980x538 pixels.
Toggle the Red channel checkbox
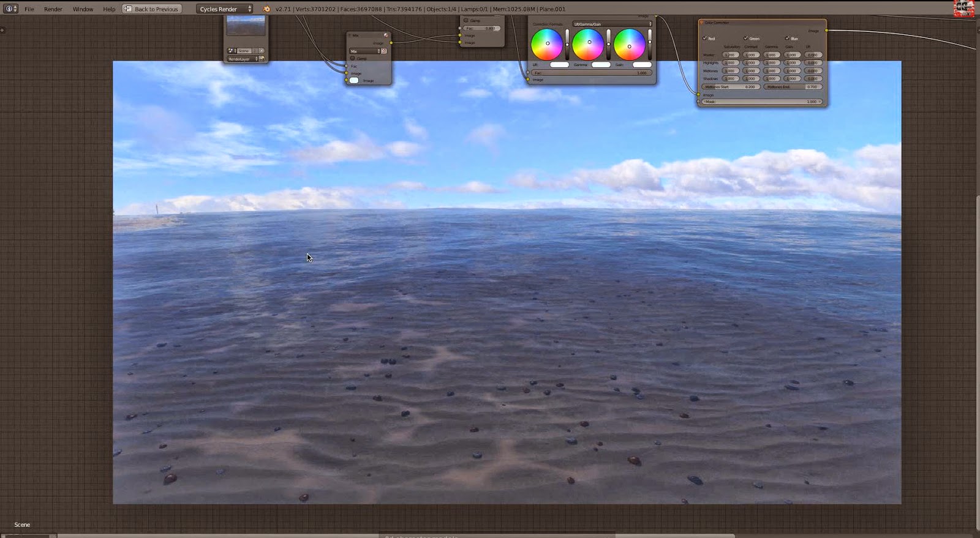coord(704,38)
